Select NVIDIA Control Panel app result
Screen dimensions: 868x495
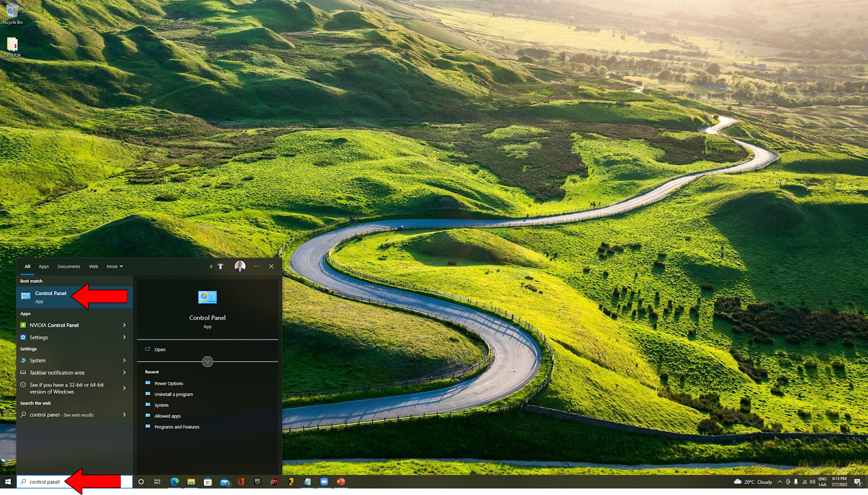click(x=68, y=325)
